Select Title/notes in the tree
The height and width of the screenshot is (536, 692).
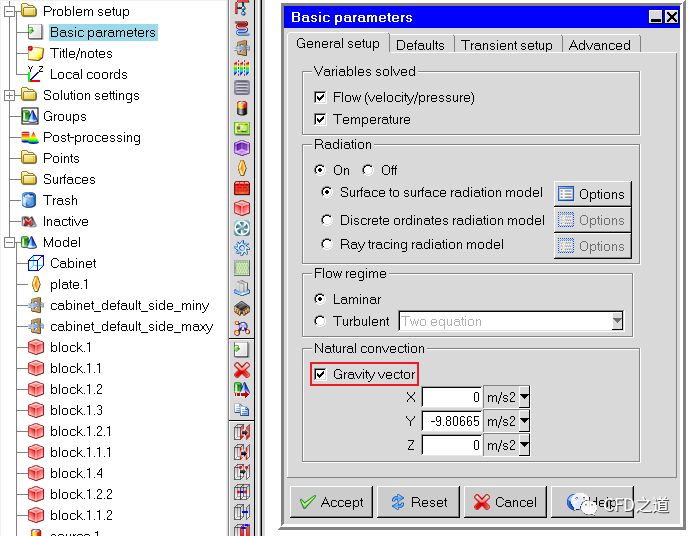(81, 53)
